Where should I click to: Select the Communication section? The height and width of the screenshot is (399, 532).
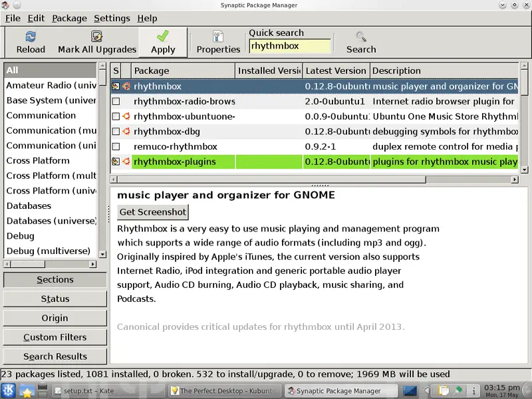(51, 115)
